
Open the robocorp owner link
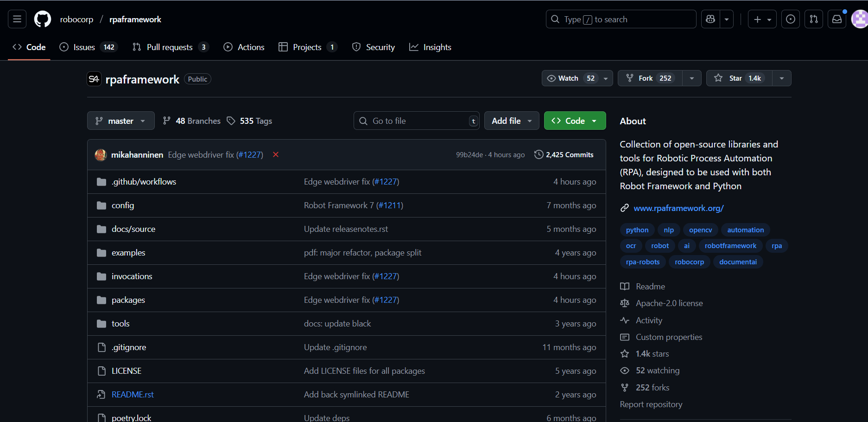(x=76, y=19)
